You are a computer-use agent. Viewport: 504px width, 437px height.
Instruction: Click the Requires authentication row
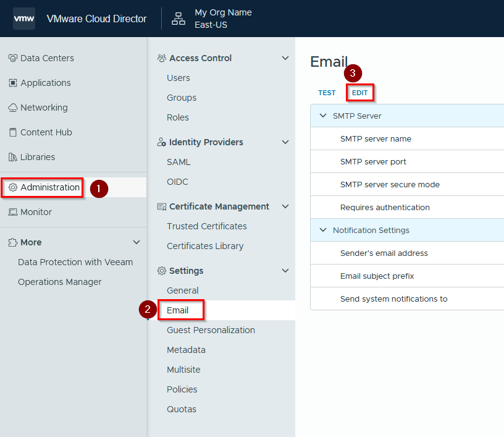pyautogui.click(x=407, y=207)
